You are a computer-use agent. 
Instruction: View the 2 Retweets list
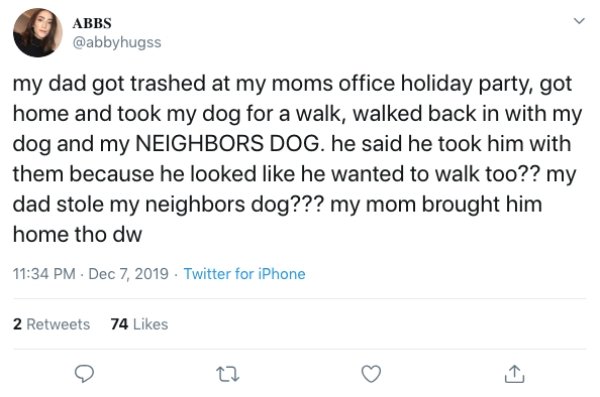click(x=51, y=324)
